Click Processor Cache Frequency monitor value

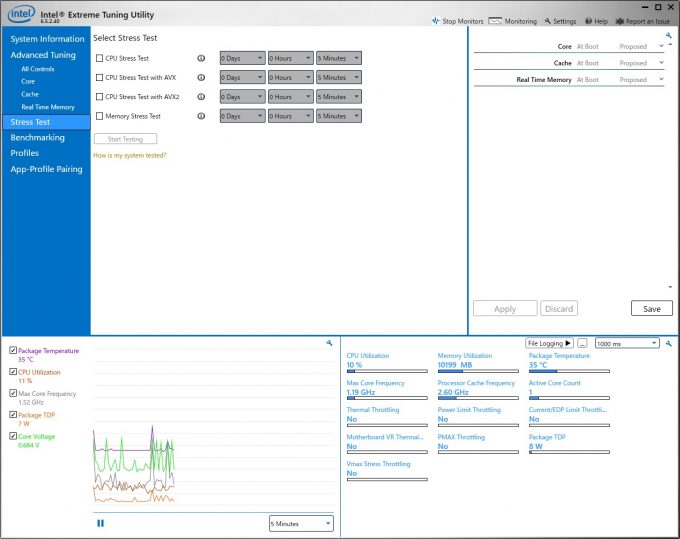453,392
